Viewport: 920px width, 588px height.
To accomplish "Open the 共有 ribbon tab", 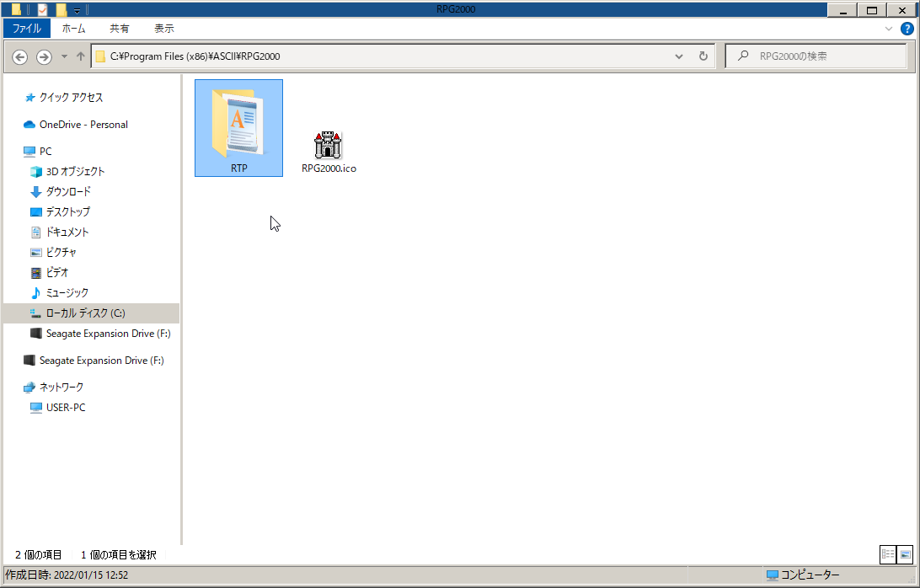I will click(x=119, y=28).
